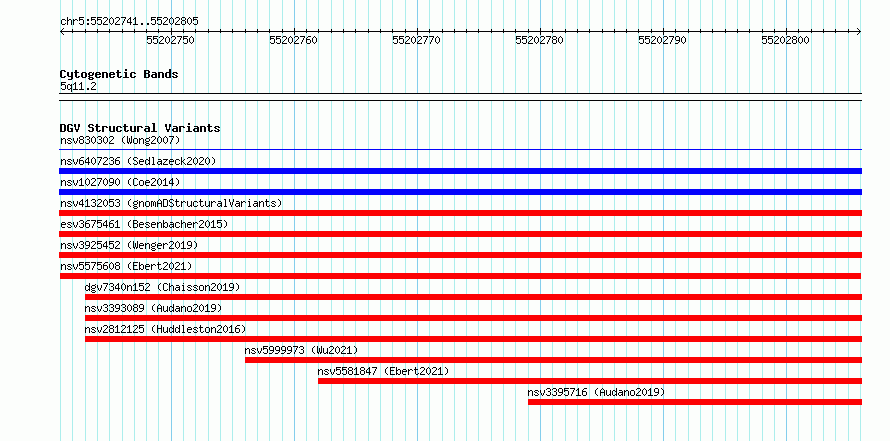The height and width of the screenshot is (441, 890).
Task: Click ruler position 55202760
Action: pyautogui.click(x=293, y=41)
